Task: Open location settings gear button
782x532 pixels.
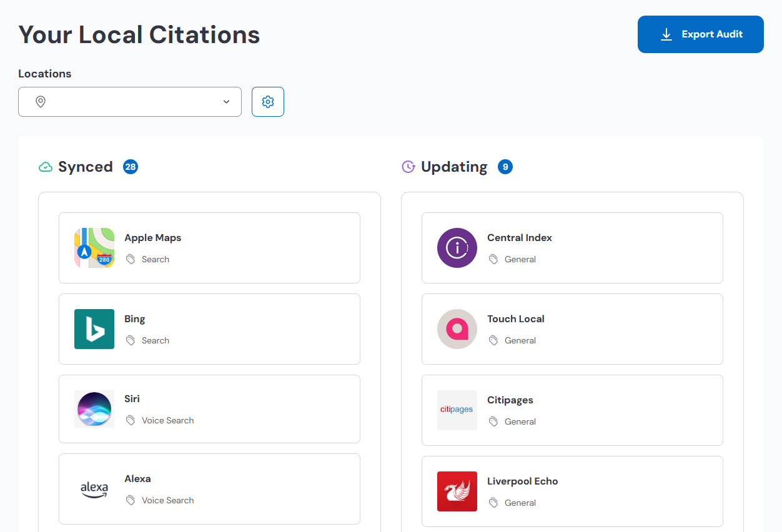Action: 268,102
